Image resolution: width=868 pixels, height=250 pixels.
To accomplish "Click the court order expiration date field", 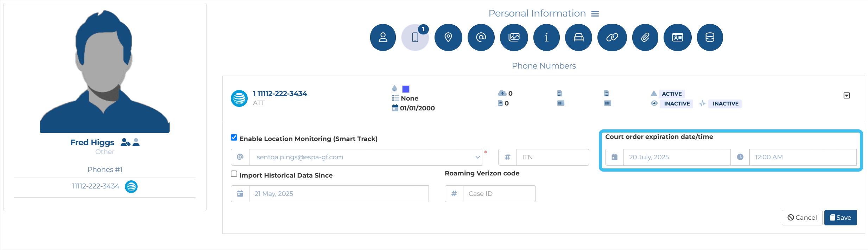I will 676,157.
